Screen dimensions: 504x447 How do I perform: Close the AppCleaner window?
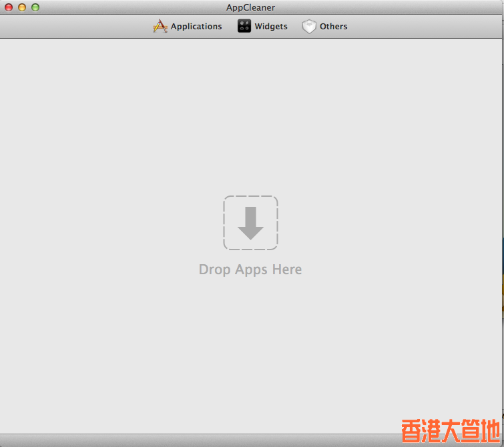(x=9, y=7)
